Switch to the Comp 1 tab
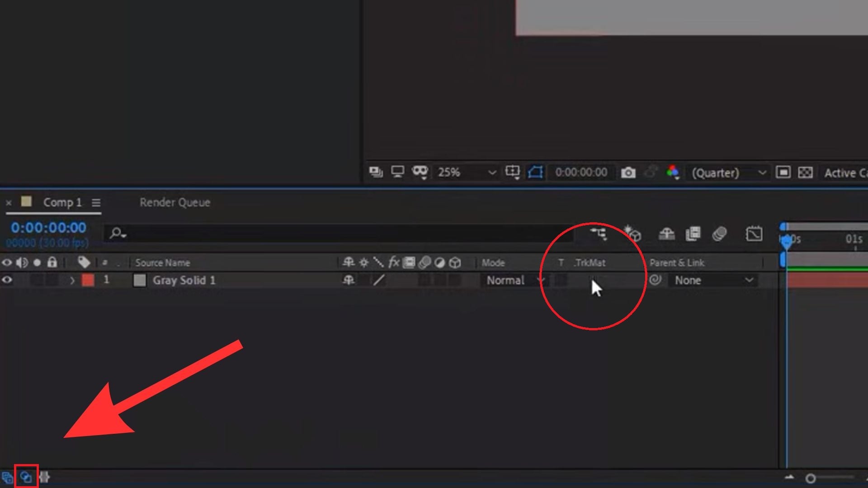Image resolution: width=868 pixels, height=488 pixels. (x=62, y=202)
